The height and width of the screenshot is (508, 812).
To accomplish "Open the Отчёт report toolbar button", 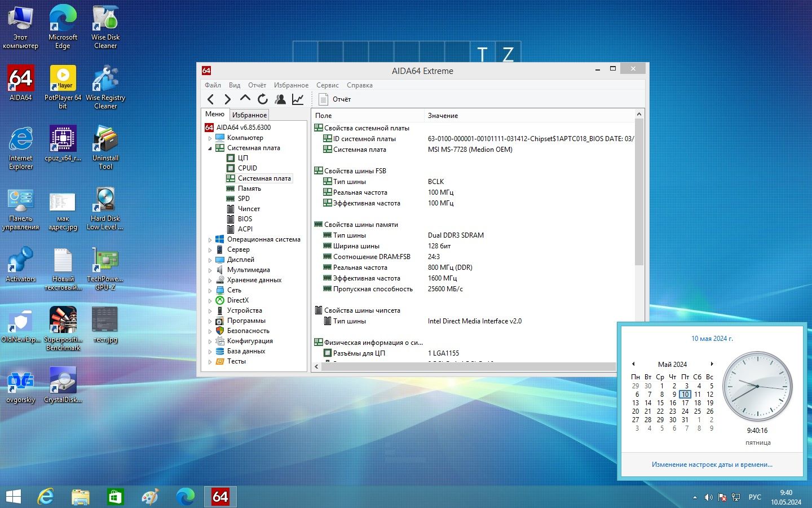I will click(334, 99).
